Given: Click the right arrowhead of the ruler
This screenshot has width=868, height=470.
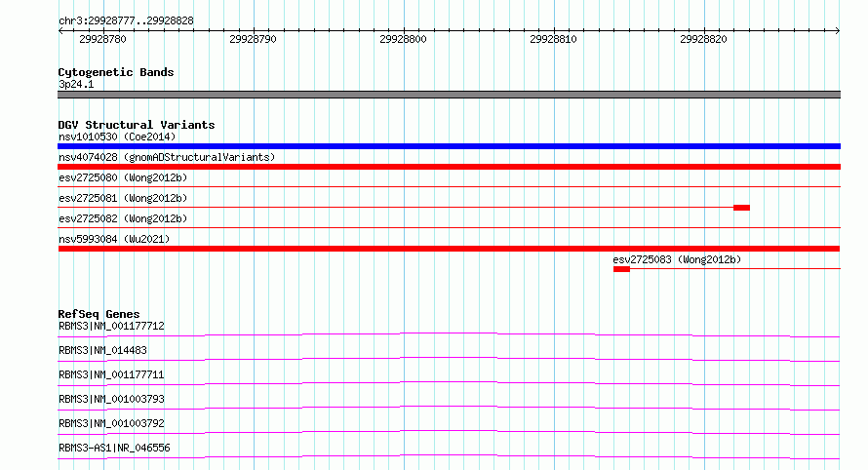Looking at the screenshot, I should pyautogui.click(x=838, y=30).
